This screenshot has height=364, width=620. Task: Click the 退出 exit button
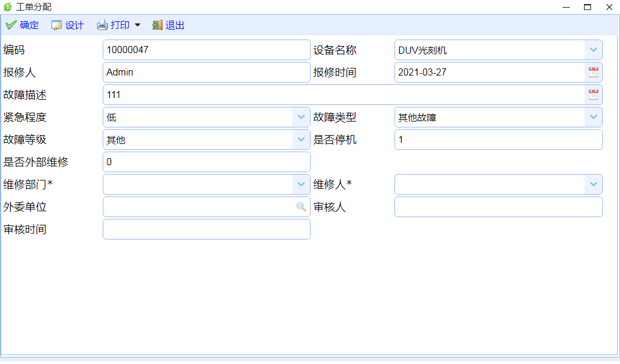click(x=168, y=25)
